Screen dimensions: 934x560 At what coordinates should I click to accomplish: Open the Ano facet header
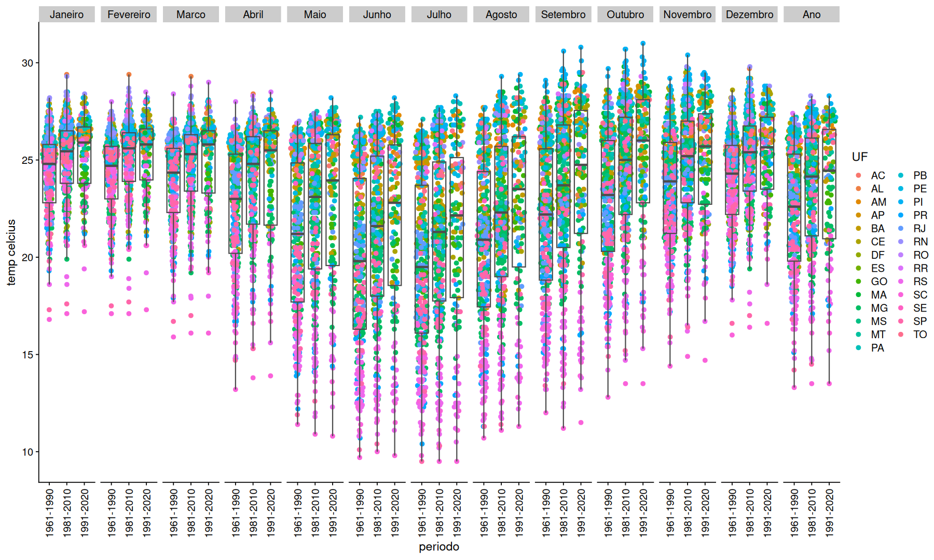click(x=812, y=15)
